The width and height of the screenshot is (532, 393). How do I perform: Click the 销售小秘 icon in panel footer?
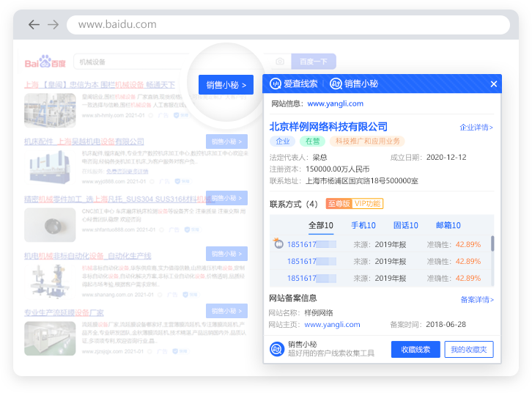coord(277,349)
